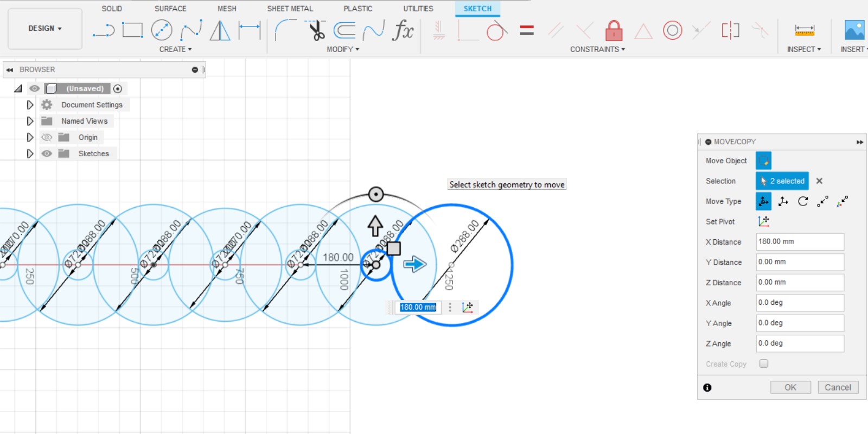Switch to the MESH tab

(x=227, y=9)
